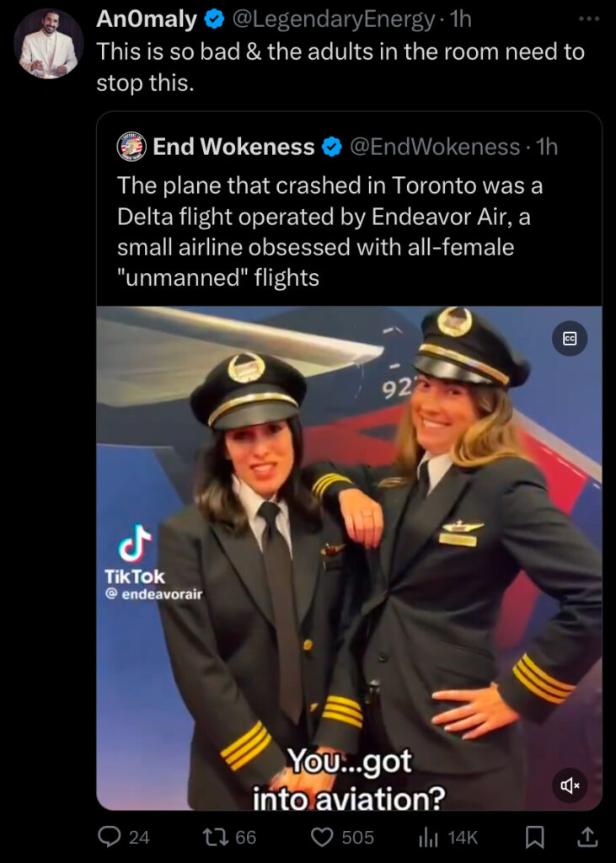Click End Wokeness verified badge
The height and width of the screenshot is (863, 616).
(332, 147)
